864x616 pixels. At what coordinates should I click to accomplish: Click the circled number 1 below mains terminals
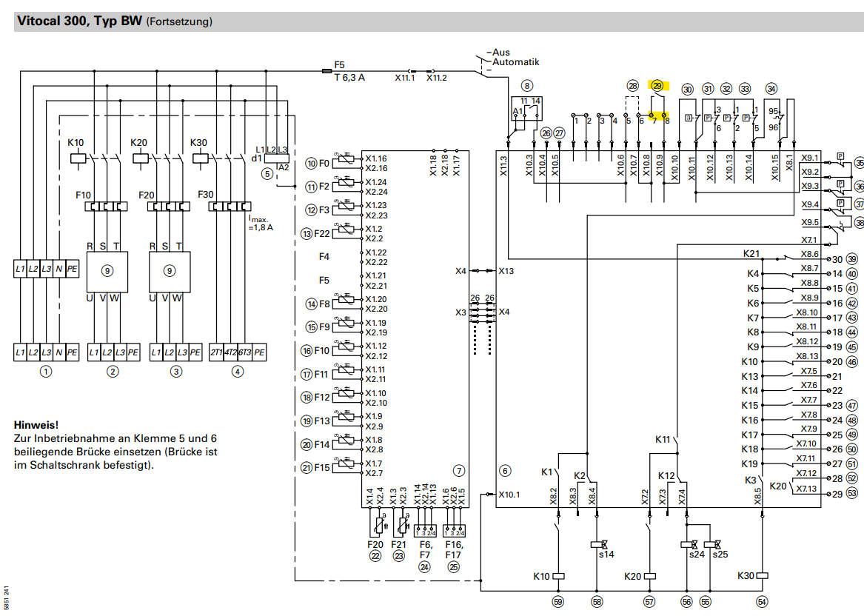tap(46, 372)
